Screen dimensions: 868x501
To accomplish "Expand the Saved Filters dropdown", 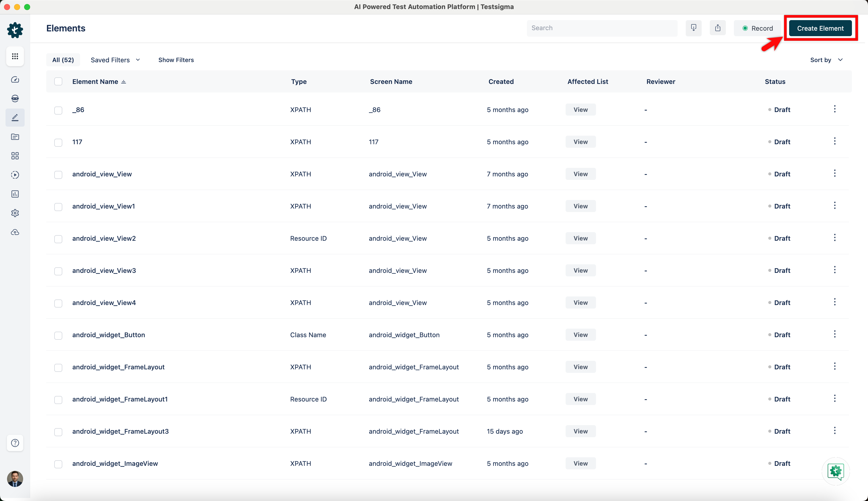I will (x=116, y=60).
